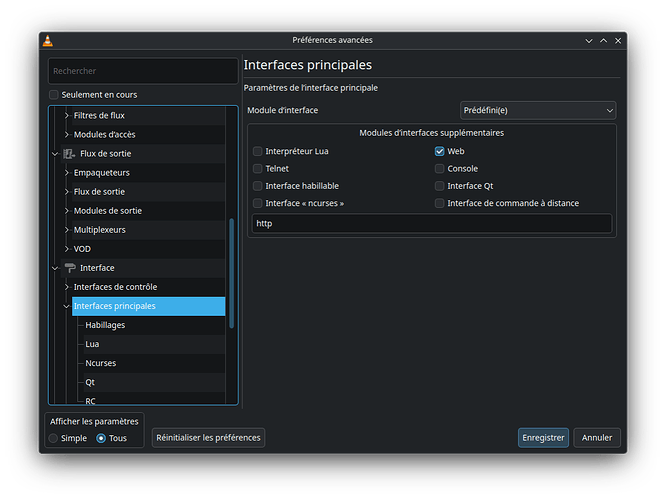Click the http modules text field
Viewport: 666px width, 499px height.
pyautogui.click(x=432, y=224)
